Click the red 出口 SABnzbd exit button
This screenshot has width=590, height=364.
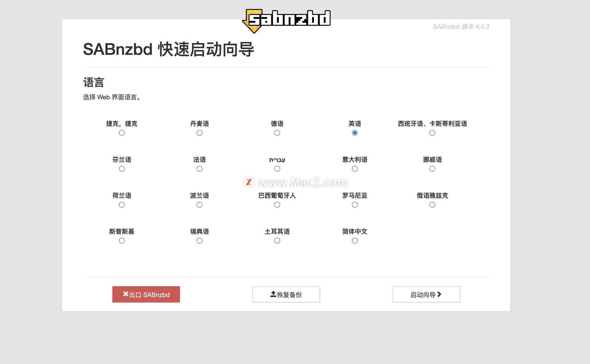pyautogui.click(x=146, y=295)
